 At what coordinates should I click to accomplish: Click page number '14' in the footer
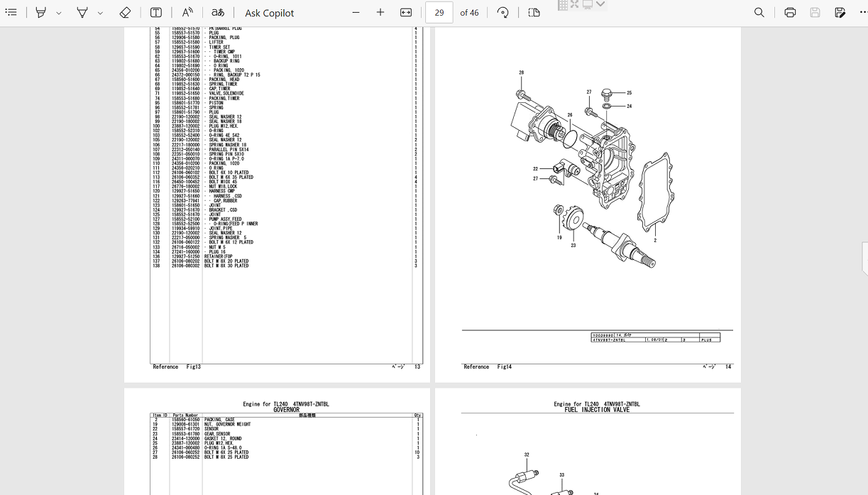point(728,367)
